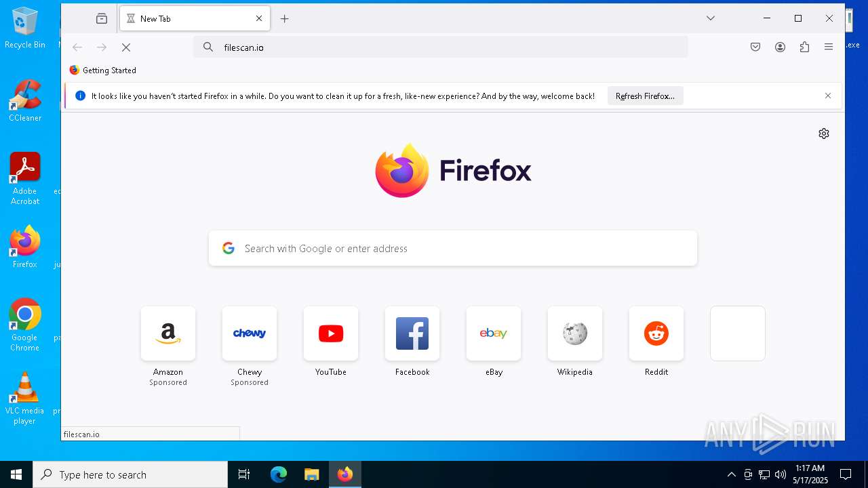Go forward one page
The image size is (868, 488).
pyautogui.click(x=102, y=47)
